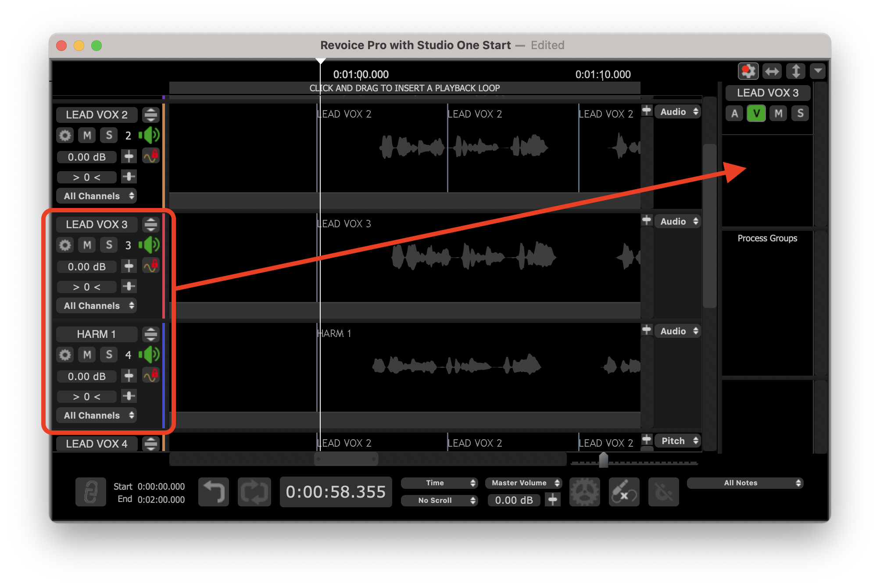The width and height of the screenshot is (880, 588).
Task: Open the No Scroll dropdown
Action: tap(439, 500)
